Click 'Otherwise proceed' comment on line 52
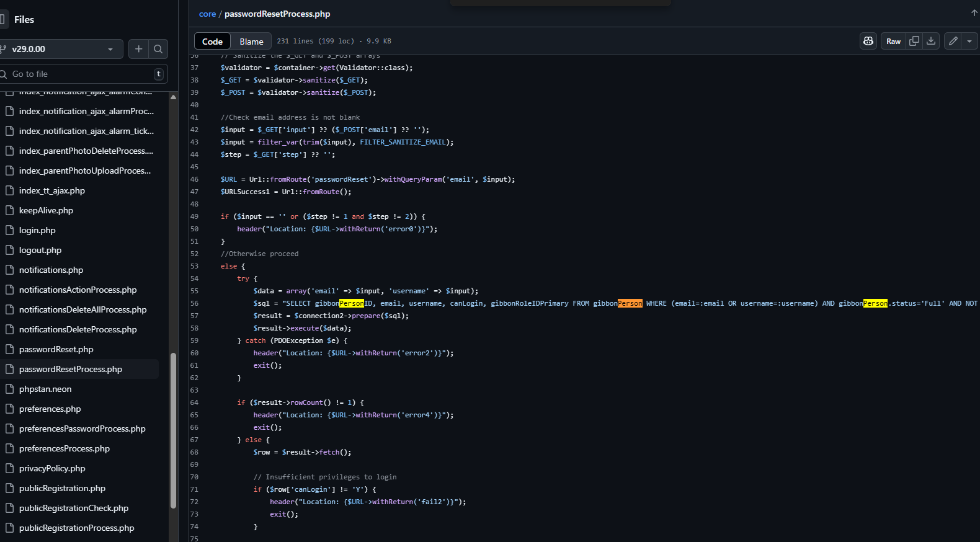 click(x=259, y=254)
